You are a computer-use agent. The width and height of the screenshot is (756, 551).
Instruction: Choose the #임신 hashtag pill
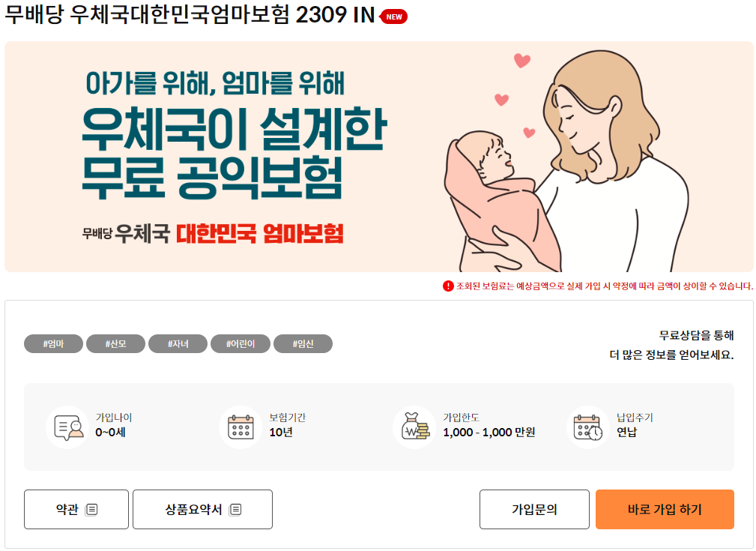pos(303,343)
